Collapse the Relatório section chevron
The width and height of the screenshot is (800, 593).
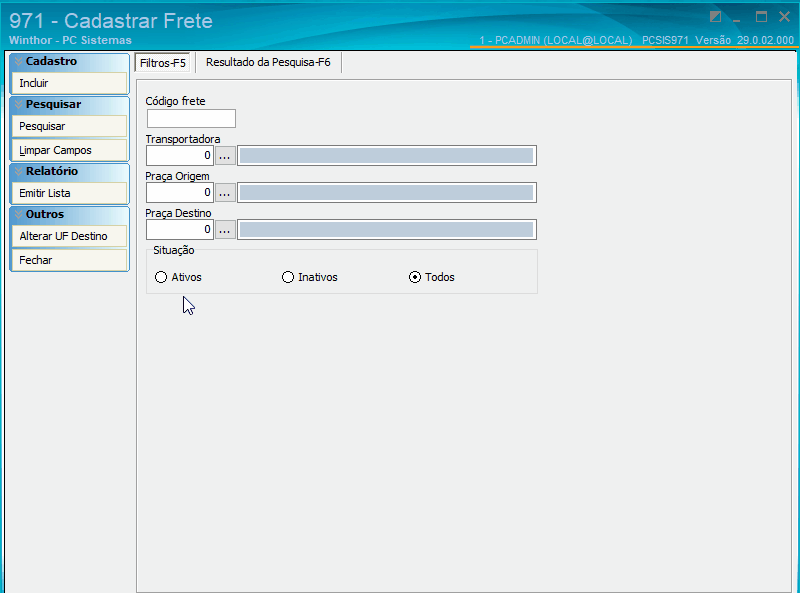coord(18,171)
